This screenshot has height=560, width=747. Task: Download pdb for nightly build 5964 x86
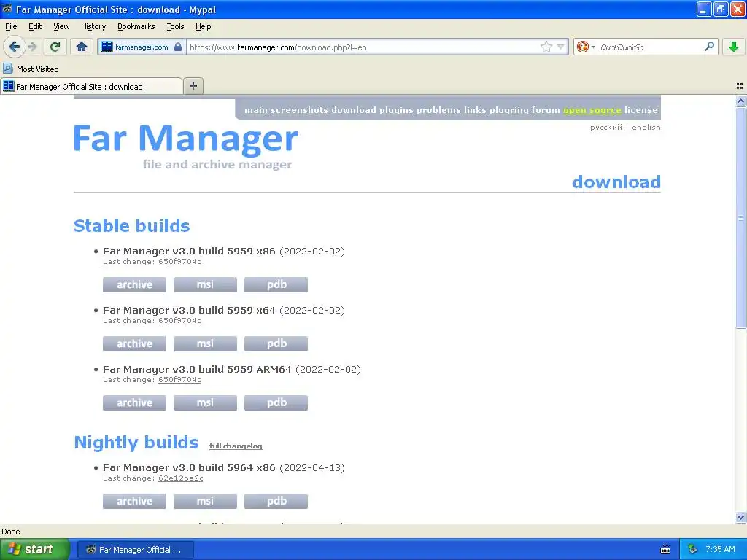[x=276, y=501]
